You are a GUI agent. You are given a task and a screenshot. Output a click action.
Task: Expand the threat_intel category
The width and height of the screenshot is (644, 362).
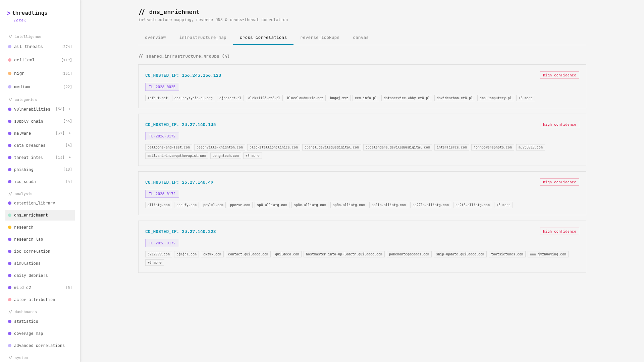pyautogui.click(x=70, y=157)
